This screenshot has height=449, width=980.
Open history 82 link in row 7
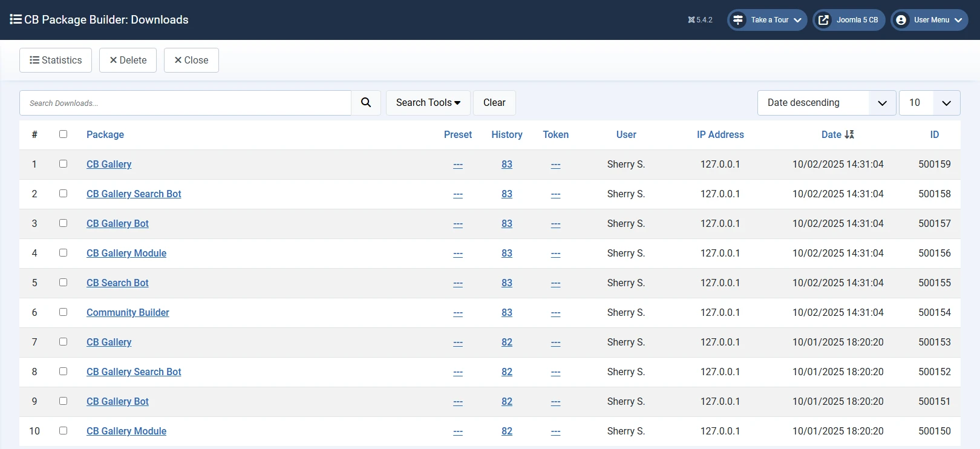(507, 342)
